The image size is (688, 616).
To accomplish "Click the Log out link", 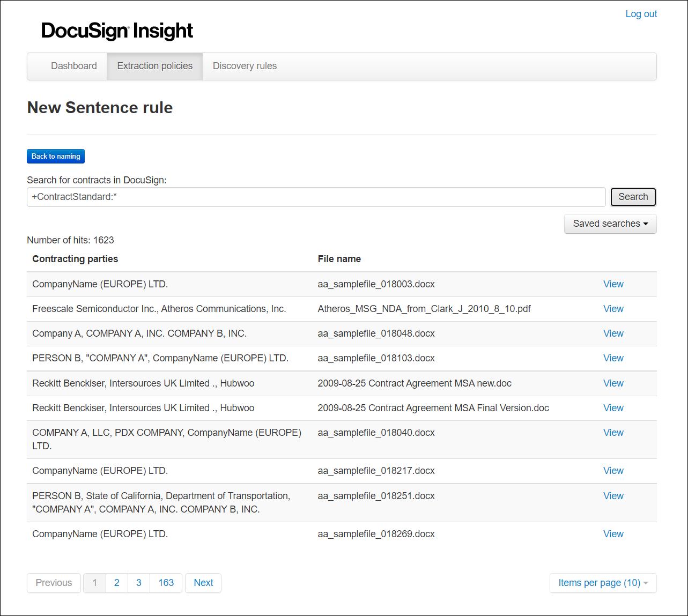I will click(x=641, y=14).
